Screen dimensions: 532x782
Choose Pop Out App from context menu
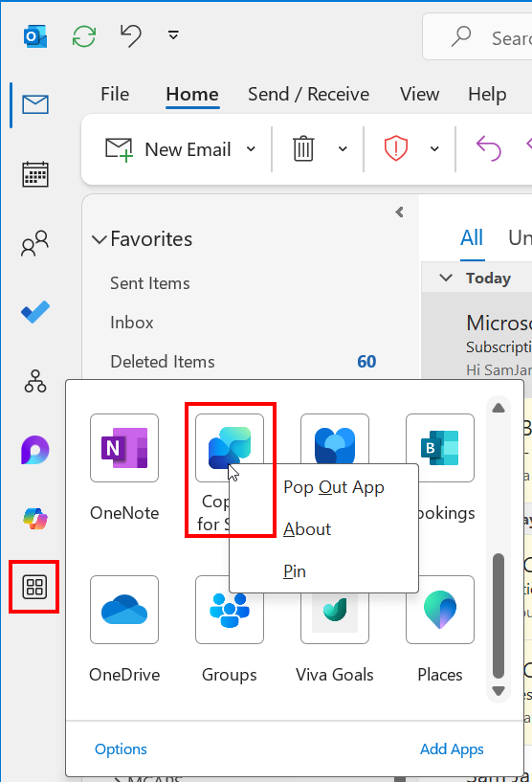click(334, 487)
